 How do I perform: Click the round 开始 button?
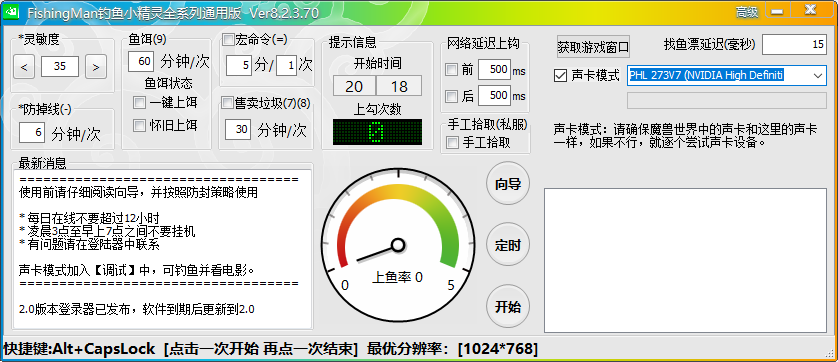pos(508,306)
